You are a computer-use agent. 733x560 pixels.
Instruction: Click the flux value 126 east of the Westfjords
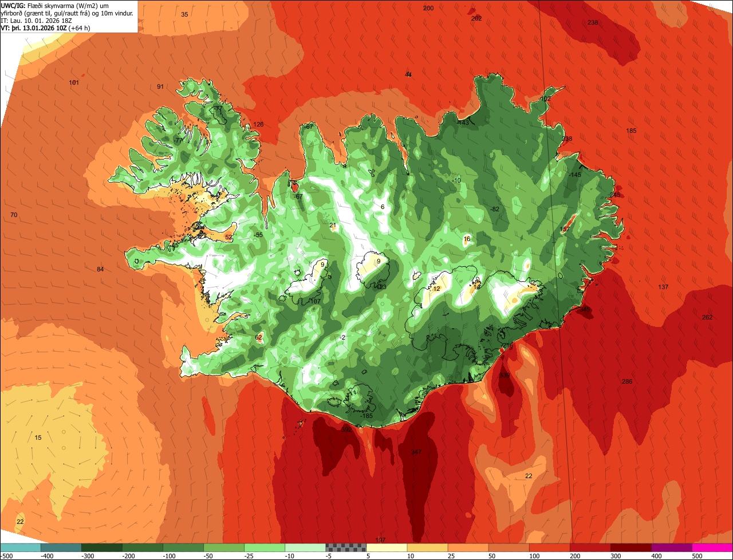click(x=259, y=125)
